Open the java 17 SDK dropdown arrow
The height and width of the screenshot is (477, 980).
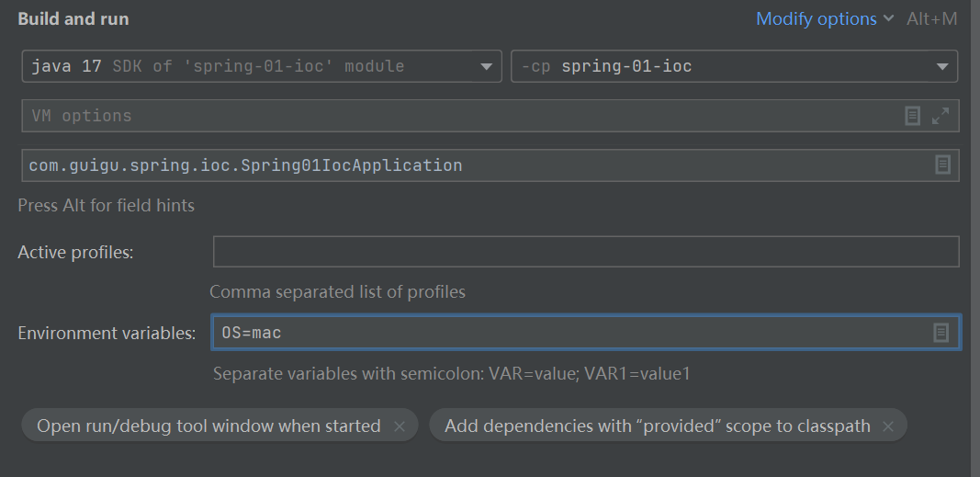pos(486,66)
